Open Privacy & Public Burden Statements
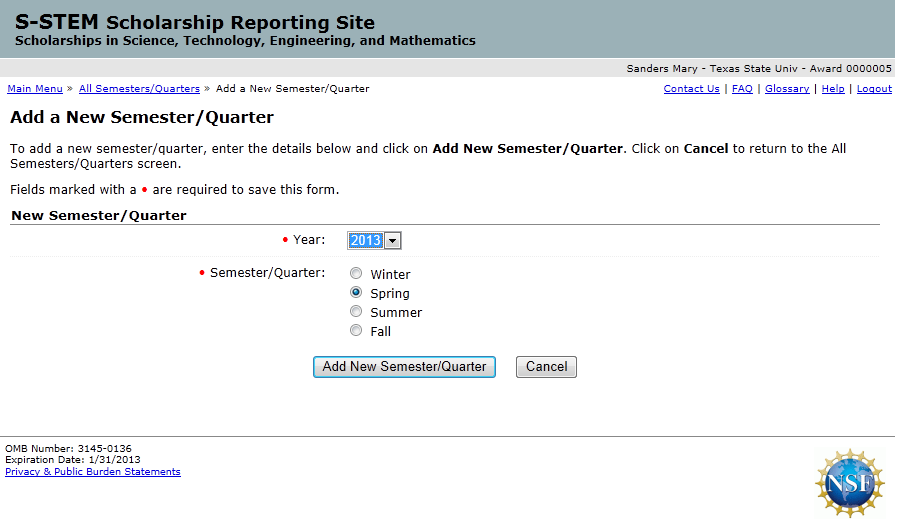Image resolution: width=916 pixels, height=525 pixels. pyautogui.click(x=93, y=472)
